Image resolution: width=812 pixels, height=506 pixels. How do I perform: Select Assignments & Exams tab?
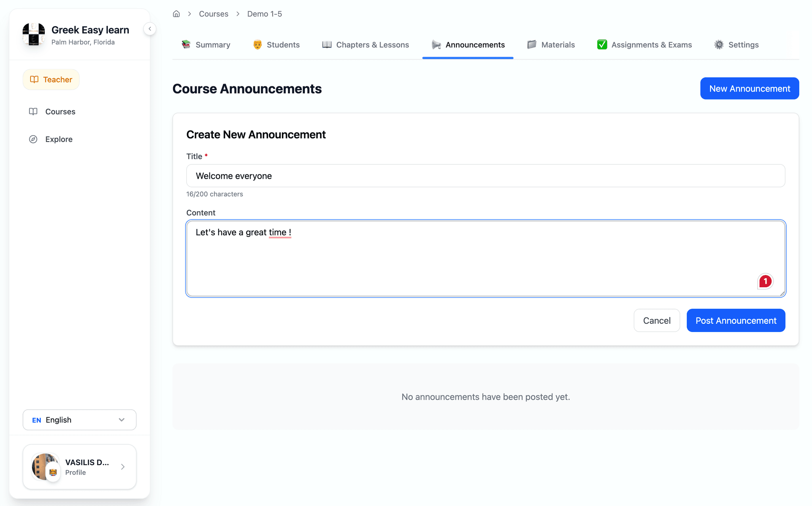tap(644, 45)
